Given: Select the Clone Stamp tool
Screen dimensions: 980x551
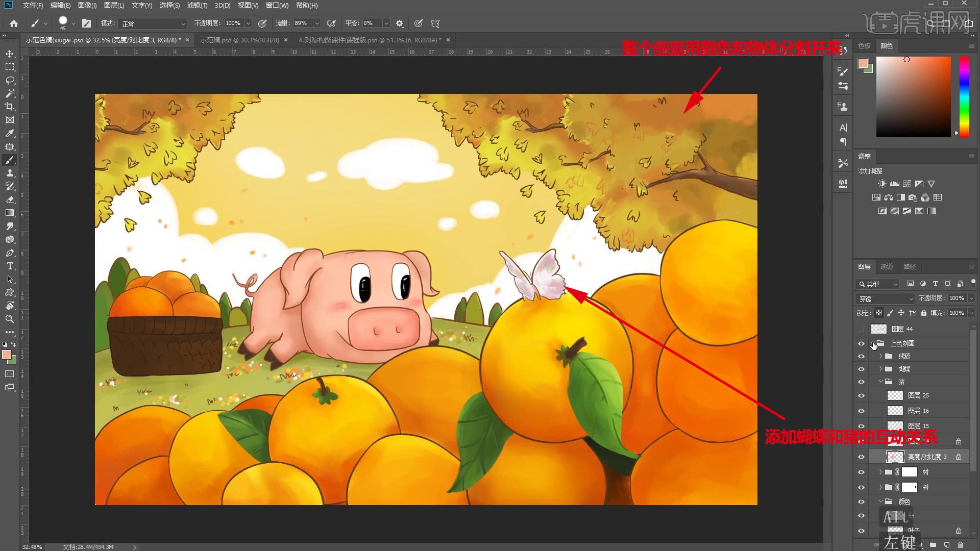Looking at the screenshot, I should (x=10, y=173).
